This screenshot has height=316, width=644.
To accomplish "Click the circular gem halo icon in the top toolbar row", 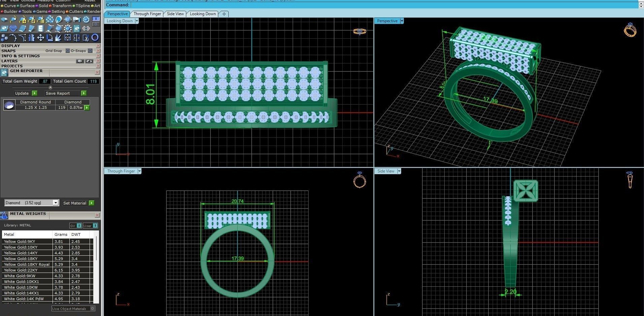I will click(x=86, y=20).
